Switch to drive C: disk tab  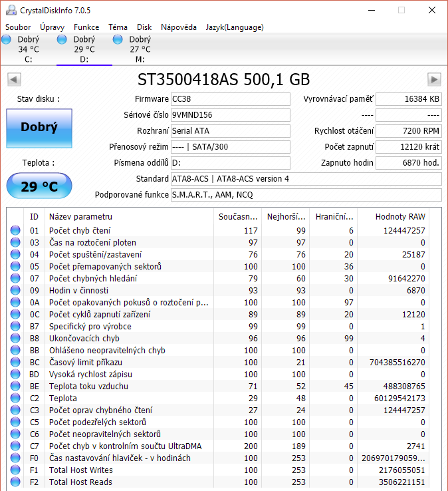28,49
